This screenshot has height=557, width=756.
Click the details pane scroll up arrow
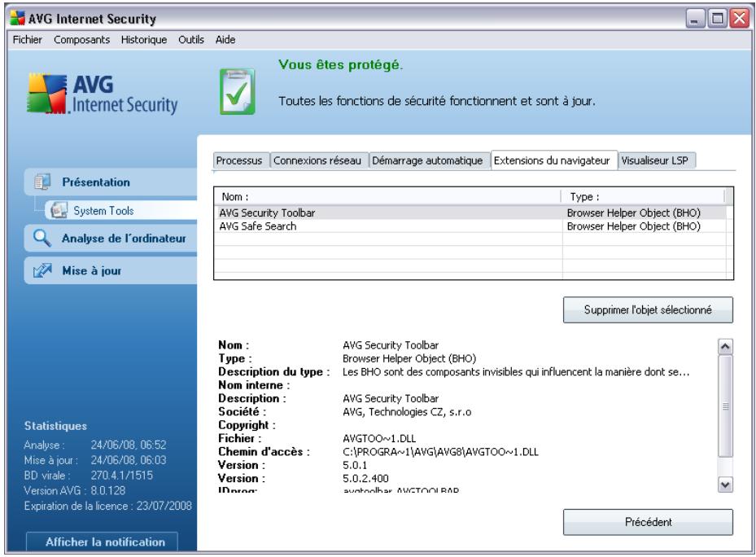point(725,346)
